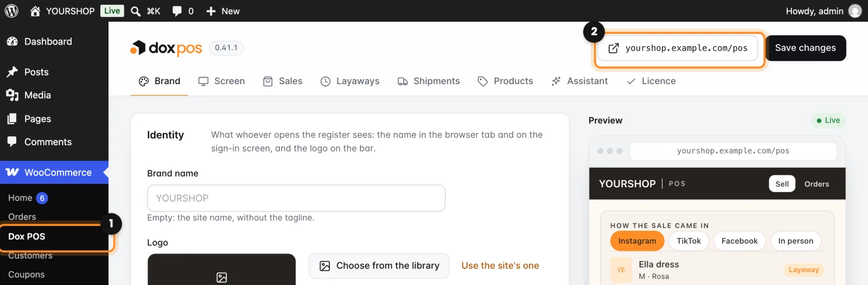Click the admin avatar image
Image resolution: width=868 pixels, height=285 pixels.
coord(855,11)
